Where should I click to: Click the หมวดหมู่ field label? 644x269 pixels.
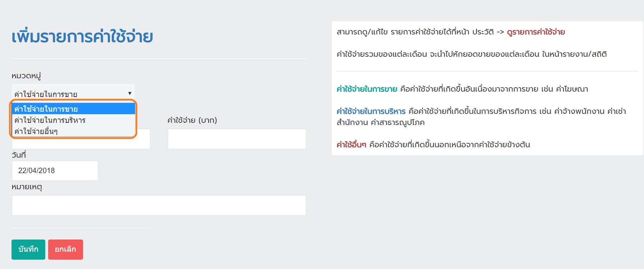[x=26, y=76]
